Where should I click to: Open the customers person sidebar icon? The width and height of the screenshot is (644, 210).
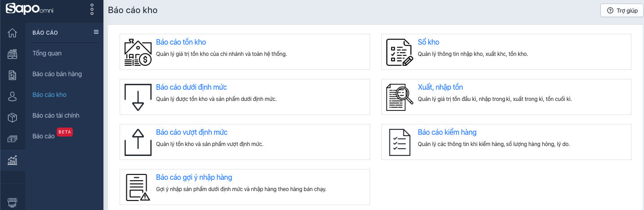pos(13,96)
